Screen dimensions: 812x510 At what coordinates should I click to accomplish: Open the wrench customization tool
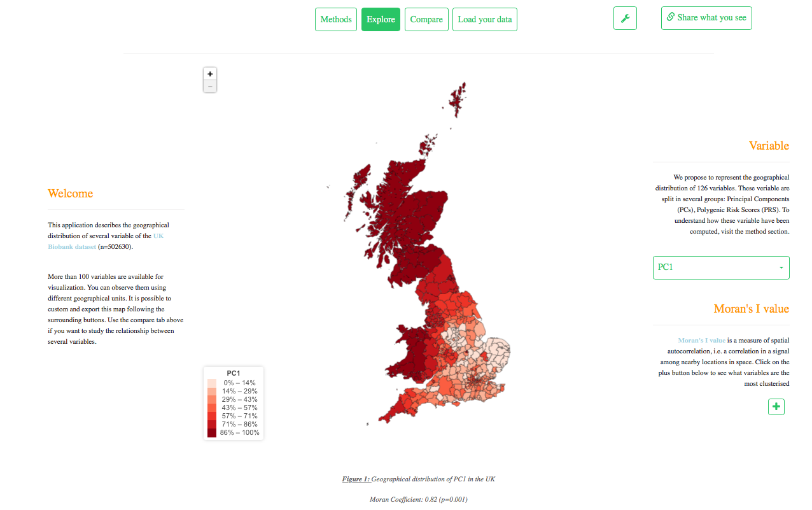point(625,18)
